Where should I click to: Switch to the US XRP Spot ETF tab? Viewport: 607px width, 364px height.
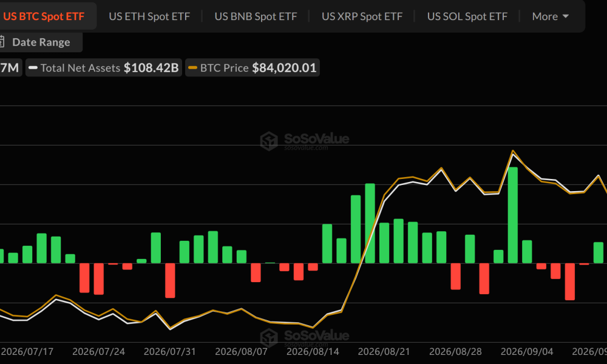pyautogui.click(x=362, y=16)
